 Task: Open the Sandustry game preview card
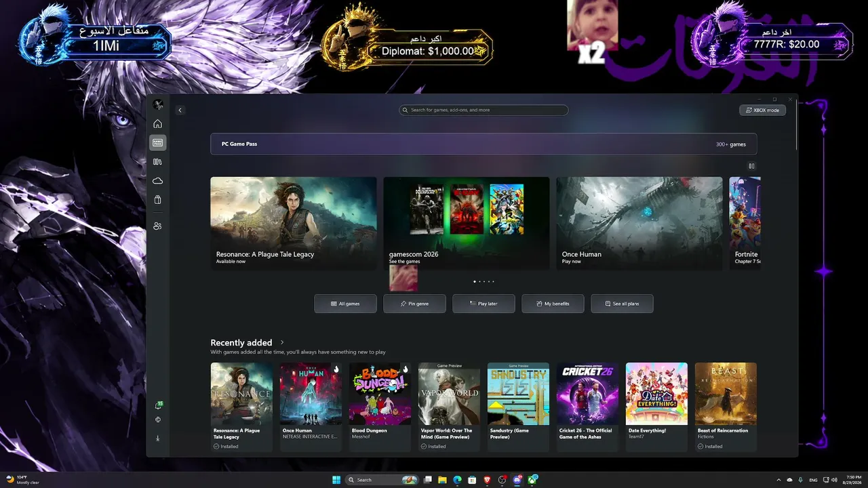pyautogui.click(x=518, y=407)
